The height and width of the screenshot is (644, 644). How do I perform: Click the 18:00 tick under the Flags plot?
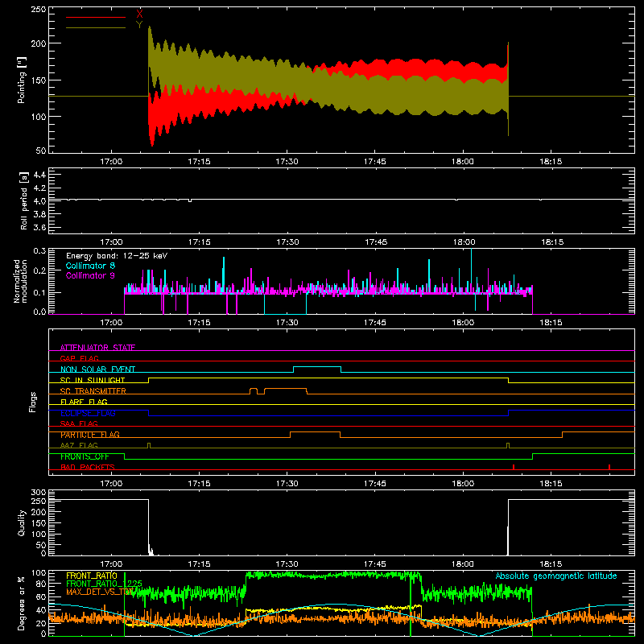click(x=464, y=484)
